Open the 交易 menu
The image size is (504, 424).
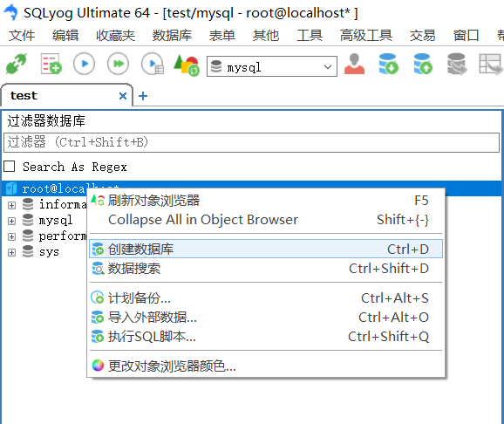pos(422,35)
